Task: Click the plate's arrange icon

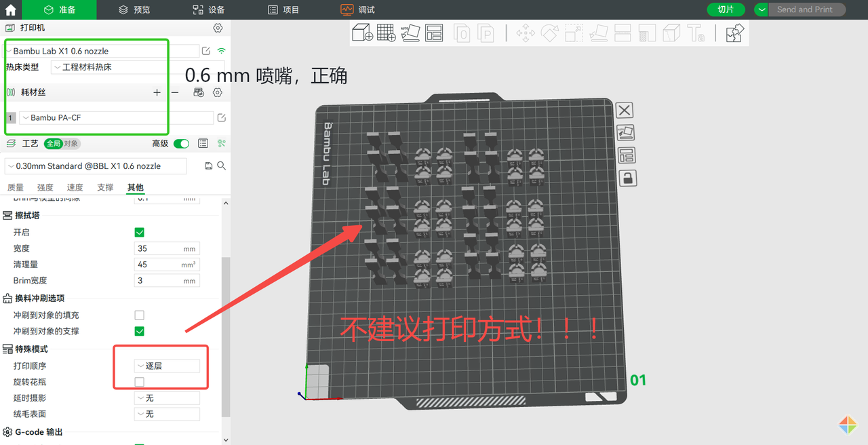Action: [x=626, y=155]
